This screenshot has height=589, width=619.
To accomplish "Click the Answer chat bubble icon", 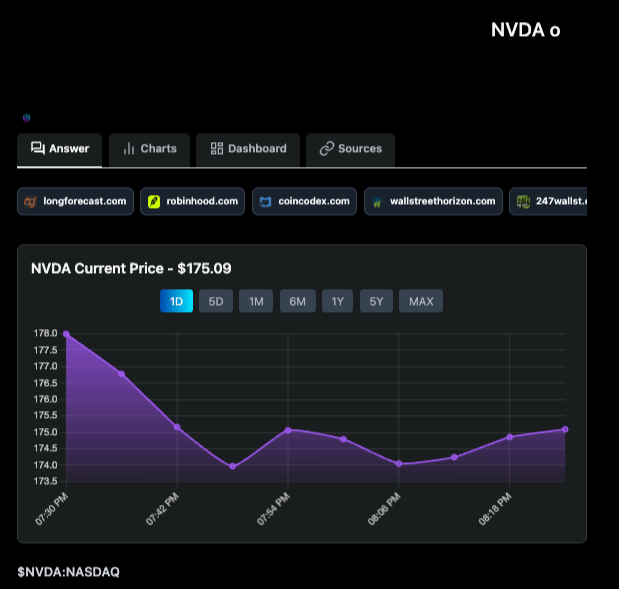I will click(38, 148).
